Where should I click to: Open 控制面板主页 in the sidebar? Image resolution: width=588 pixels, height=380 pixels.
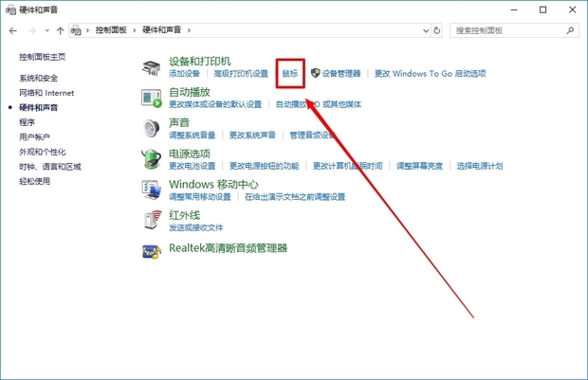click(43, 57)
